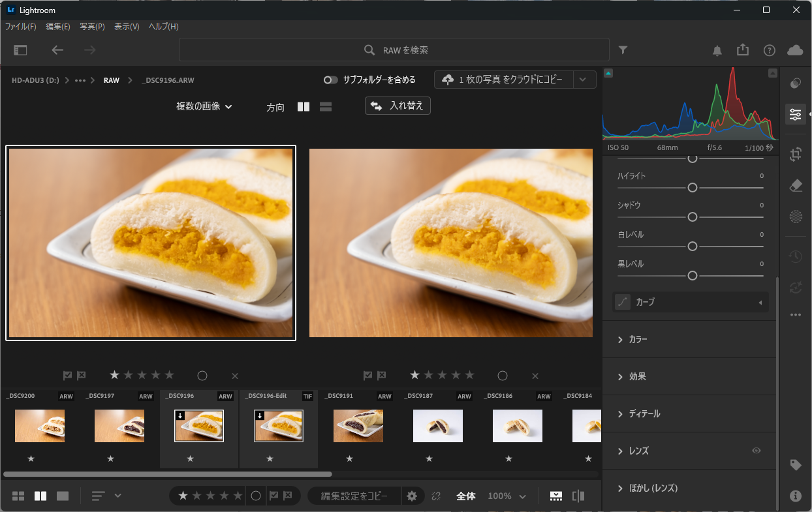Select the Crop and Rotate tool
The height and width of the screenshot is (512, 812).
[x=795, y=155]
